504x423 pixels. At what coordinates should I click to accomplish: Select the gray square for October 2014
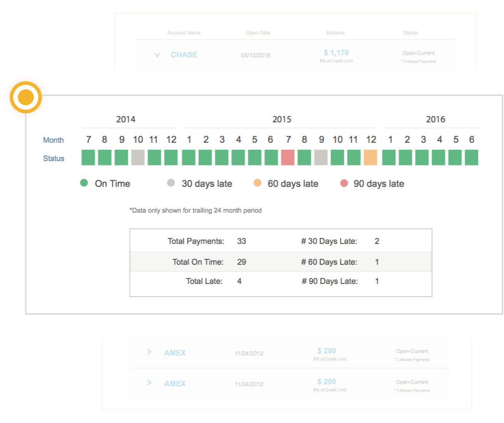(x=137, y=158)
